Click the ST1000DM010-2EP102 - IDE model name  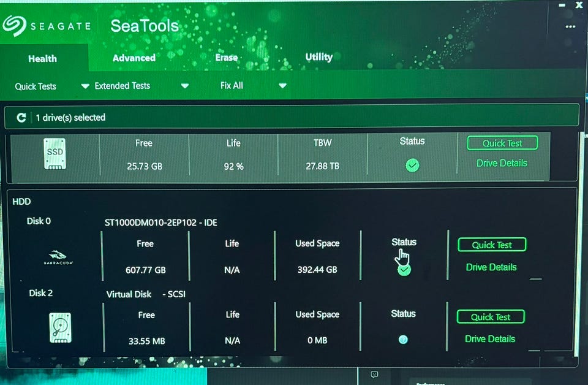pos(161,223)
